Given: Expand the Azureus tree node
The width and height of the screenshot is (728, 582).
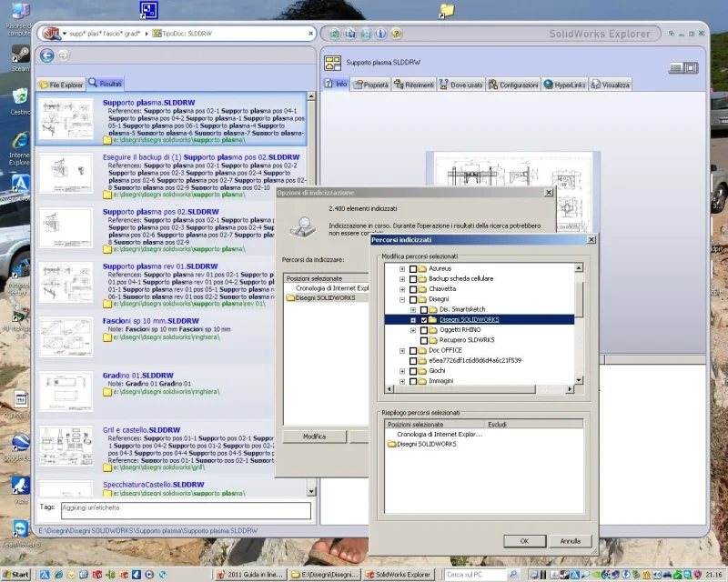Looking at the screenshot, I should click(402, 269).
